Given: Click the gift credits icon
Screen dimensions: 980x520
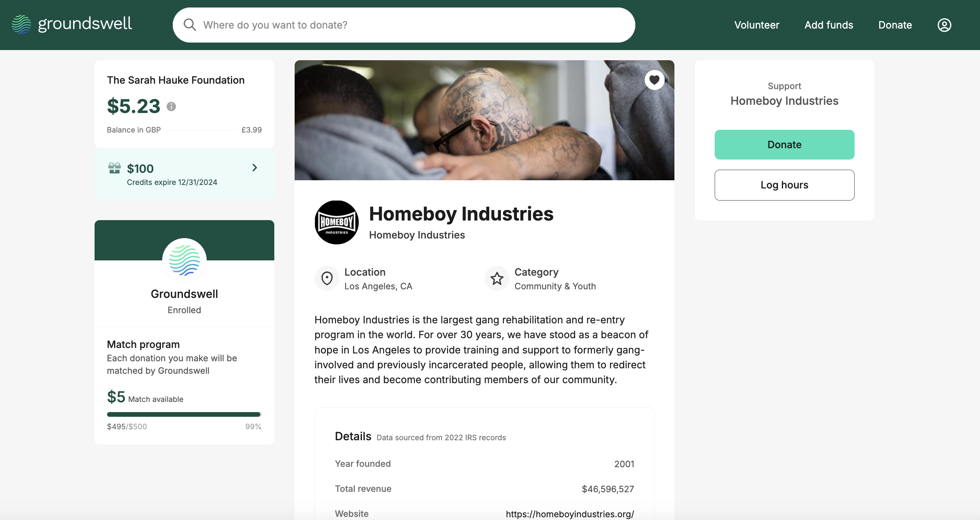Looking at the screenshot, I should click(x=114, y=168).
